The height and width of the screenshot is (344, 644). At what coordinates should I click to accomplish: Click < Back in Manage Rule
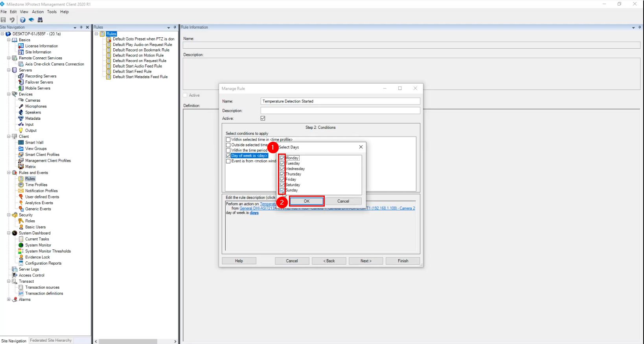point(329,261)
